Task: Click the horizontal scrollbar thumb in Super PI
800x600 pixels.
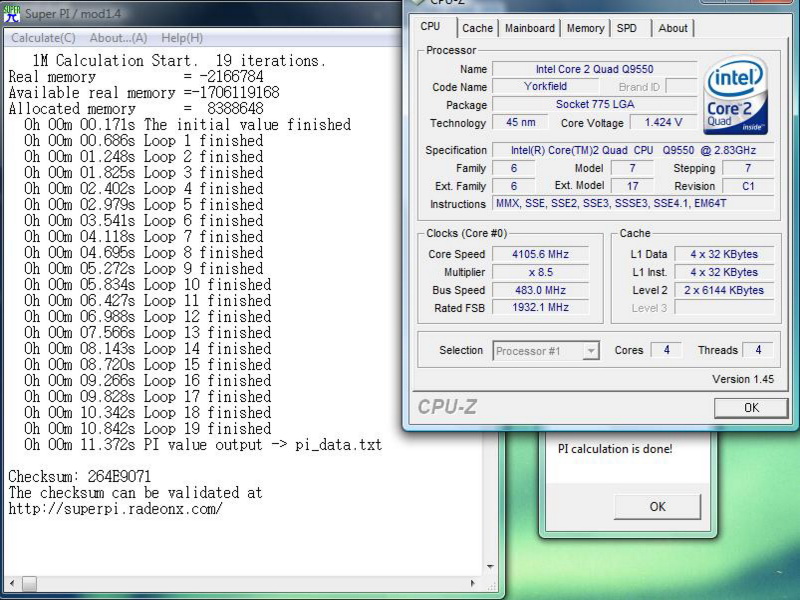Action: tap(29, 583)
